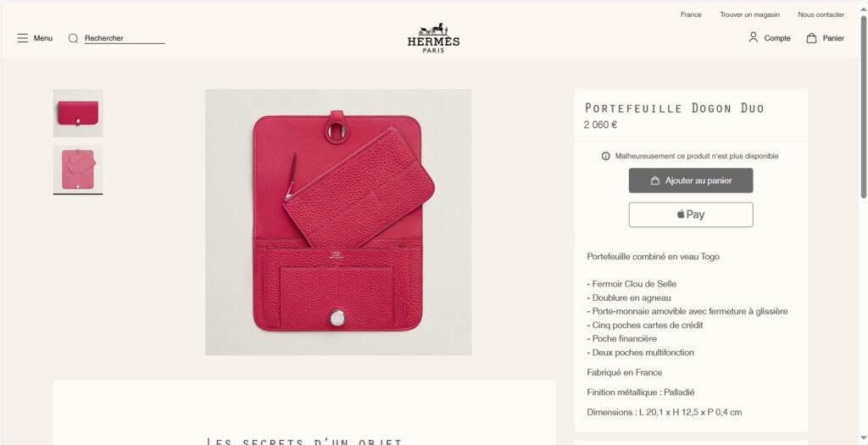Click the bag icon in Ajouter au panier
Viewport: 868px width, 445px height.
pos(655,181)
